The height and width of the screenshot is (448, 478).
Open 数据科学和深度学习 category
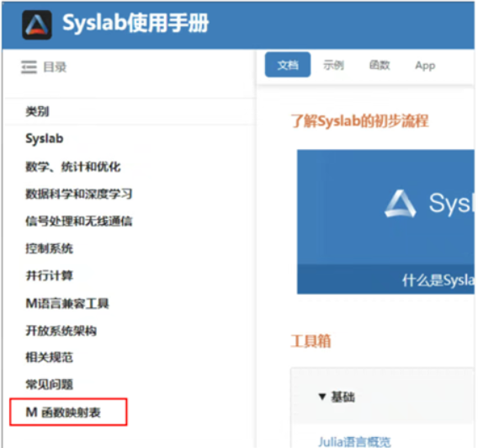(x=78, y=194)
